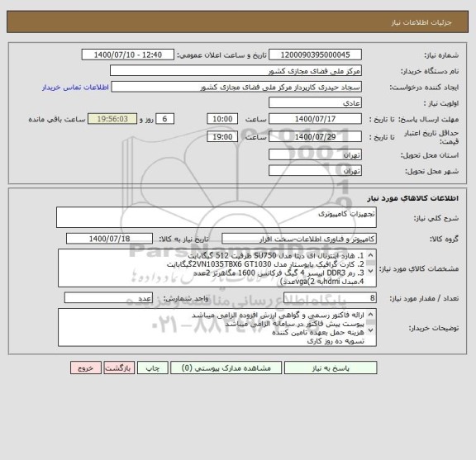Click buyer organization field مرکز ملی فضای مجازی کشور
The width and height of the screenshot is (476, 460).
coord(236,71)
